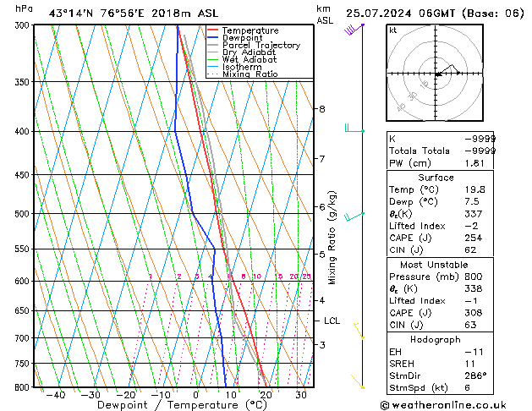The width and height of the screenshot is (532, 411).
Task: Click the purple wind barb at 300 hPa
Action: click(x=354, y=29)
